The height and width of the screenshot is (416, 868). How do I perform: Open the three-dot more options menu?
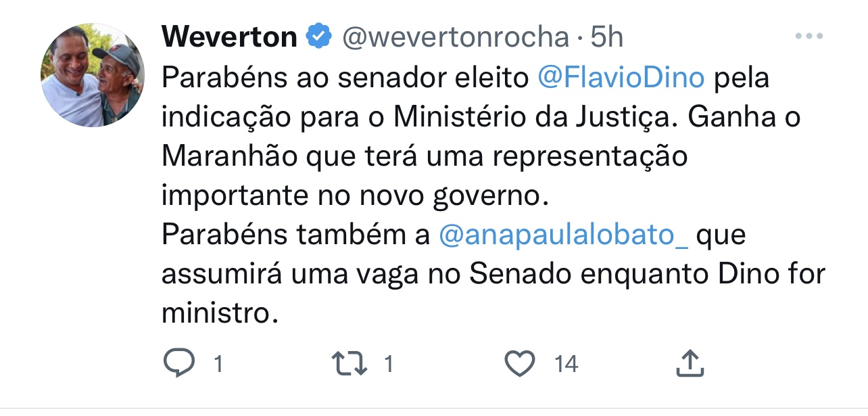click(x=809, y=37)
